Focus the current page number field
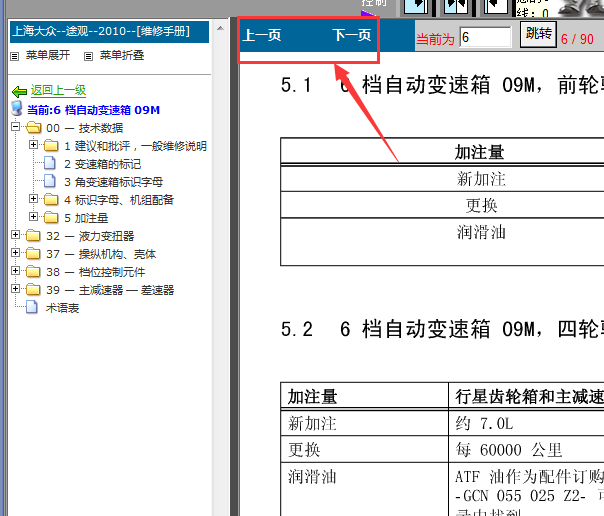This screenshot has height=516, width=604. point(485,37)
